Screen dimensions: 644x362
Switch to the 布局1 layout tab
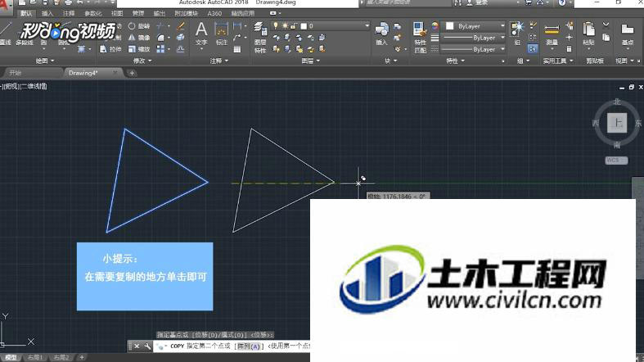[35, 357]
